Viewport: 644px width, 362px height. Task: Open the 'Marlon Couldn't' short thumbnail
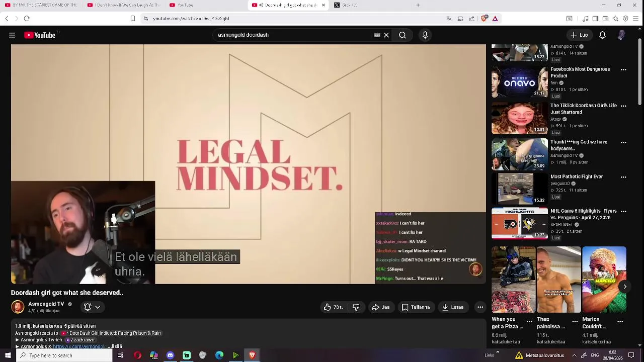pos(604,280)
